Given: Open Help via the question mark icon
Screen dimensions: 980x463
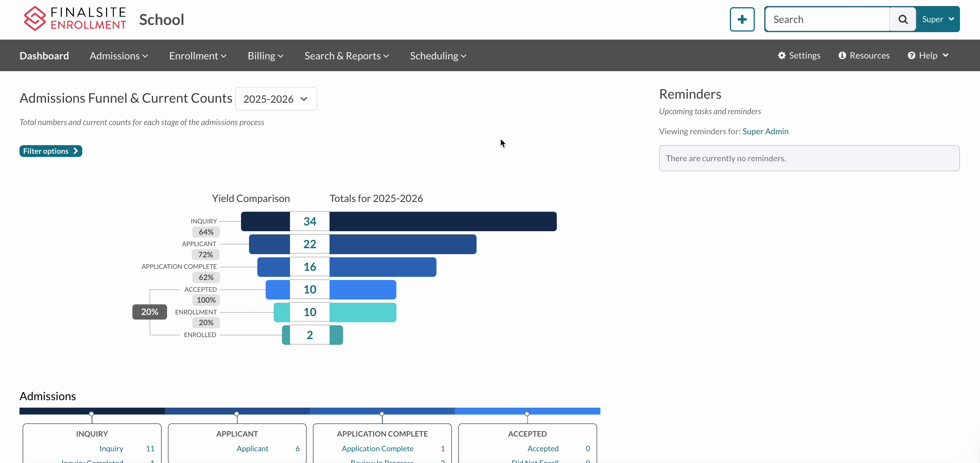Looking at the screenshot, I should [x=911, y=56].
